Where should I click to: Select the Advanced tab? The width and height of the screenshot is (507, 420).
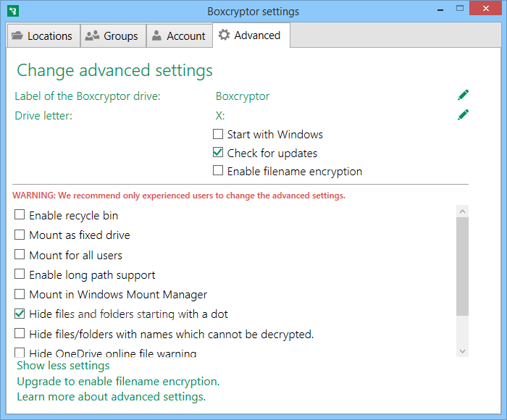tap(250, 35)
